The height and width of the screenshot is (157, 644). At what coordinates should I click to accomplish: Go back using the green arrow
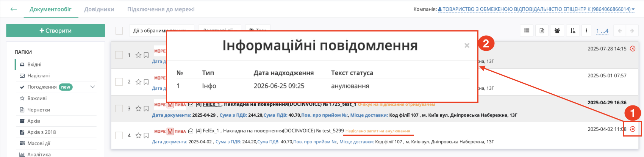click(x=14, y=9)
